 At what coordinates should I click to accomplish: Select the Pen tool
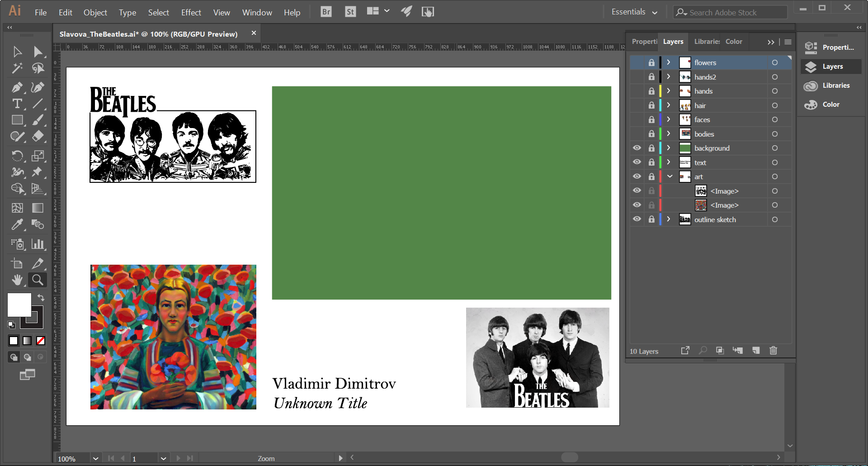[17, 87]
